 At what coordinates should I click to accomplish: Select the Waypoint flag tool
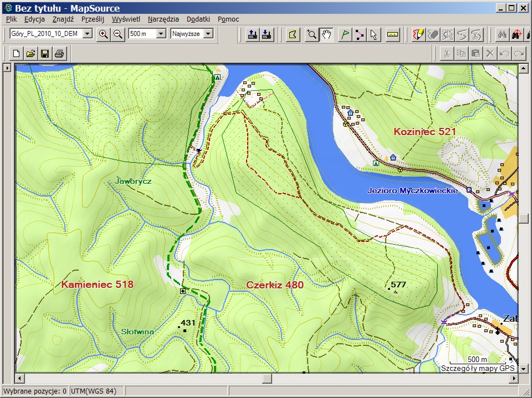tap(344, 34)
